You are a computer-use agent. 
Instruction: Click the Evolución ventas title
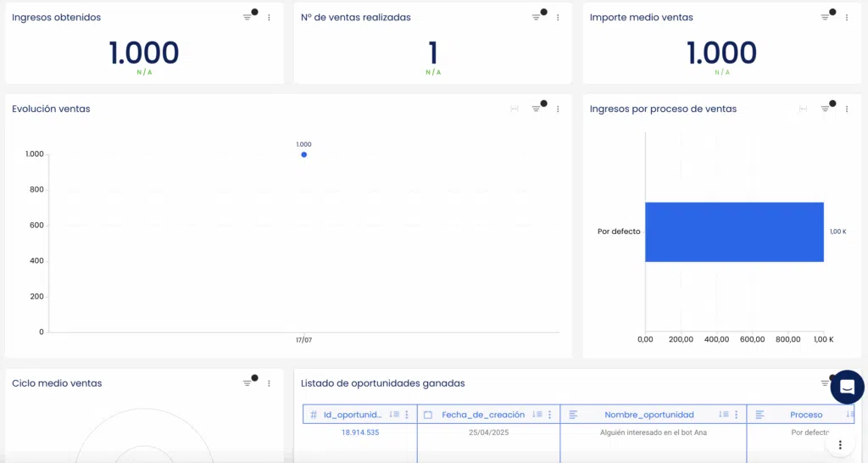point(51,109)
